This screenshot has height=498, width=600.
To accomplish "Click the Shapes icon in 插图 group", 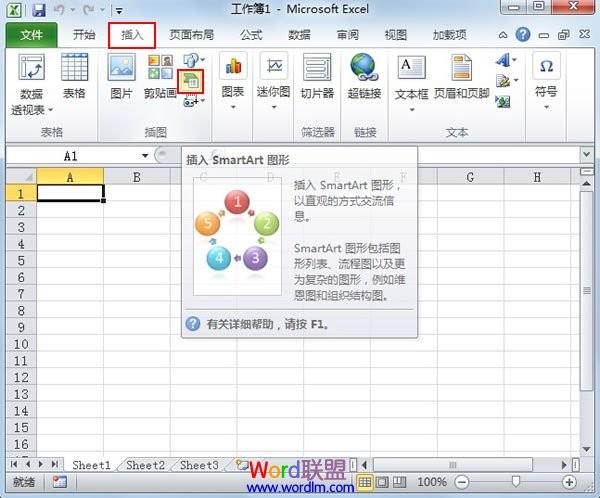I will point(190,60).
